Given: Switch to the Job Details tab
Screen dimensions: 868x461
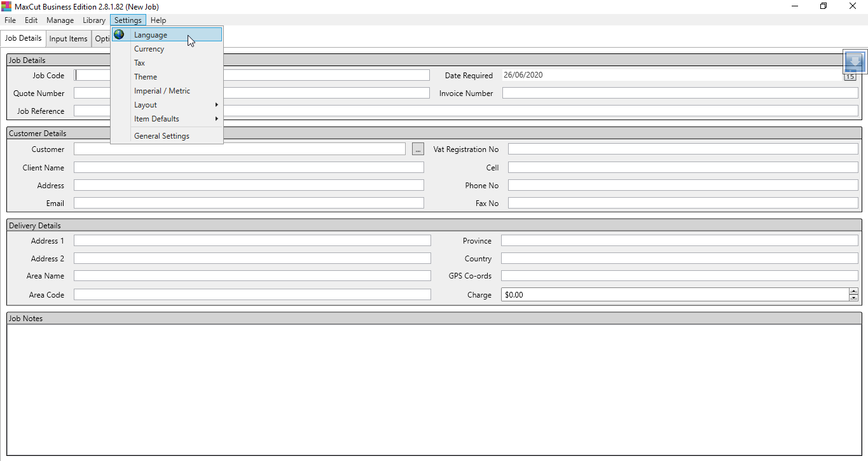Looking at the screenshot, I should click(x=24, y=38).
